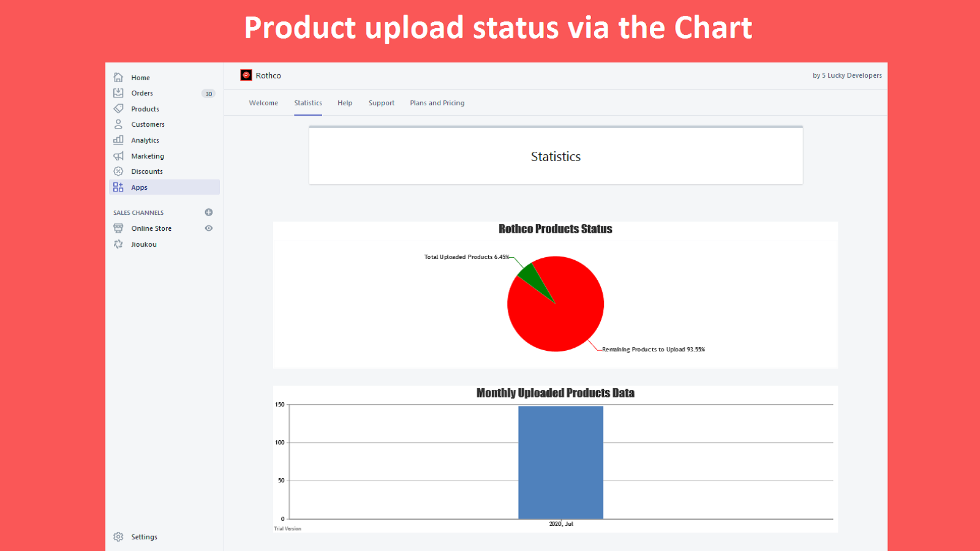Click the Apps link in sidebar

point(140,187)
